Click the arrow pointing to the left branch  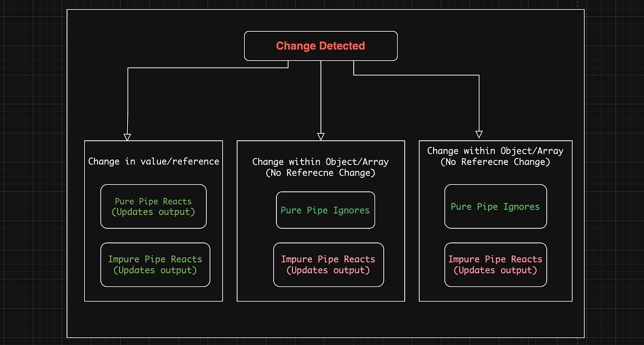[127, 134]
